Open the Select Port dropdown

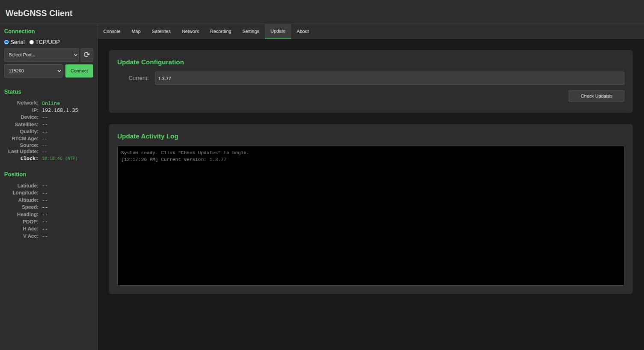[42, 55]
